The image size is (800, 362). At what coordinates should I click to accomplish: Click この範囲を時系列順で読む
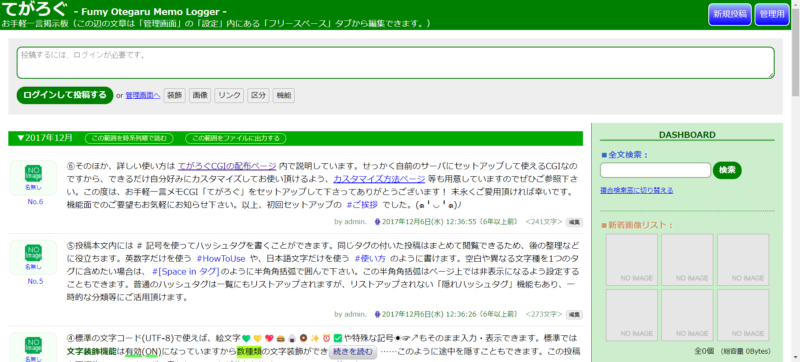tap(129, 139)
